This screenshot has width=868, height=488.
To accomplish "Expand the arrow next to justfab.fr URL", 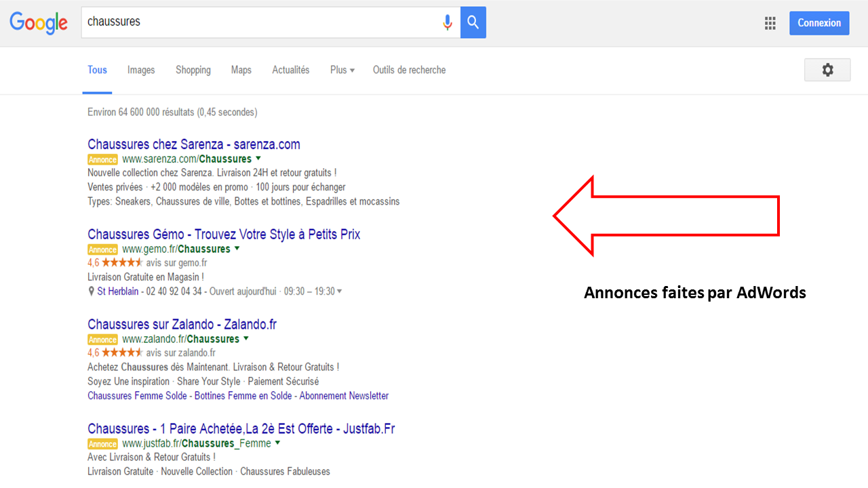I will pyautogui.click(x=278, y=443).
